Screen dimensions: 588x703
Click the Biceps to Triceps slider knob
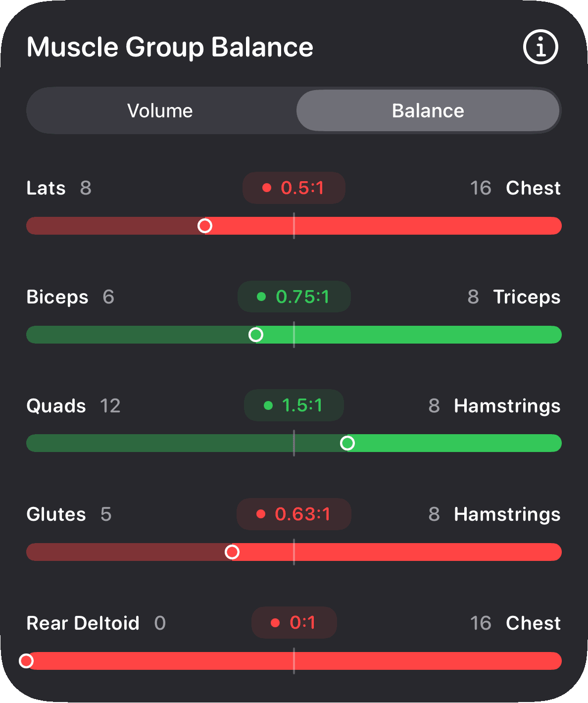coord(256,335)
